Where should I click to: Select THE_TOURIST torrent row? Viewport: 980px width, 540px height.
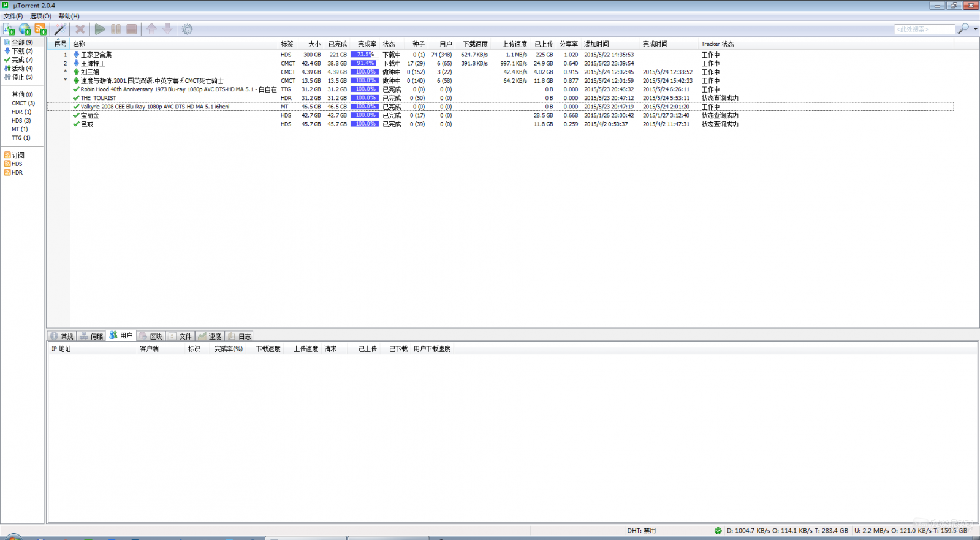pos(500,97)
